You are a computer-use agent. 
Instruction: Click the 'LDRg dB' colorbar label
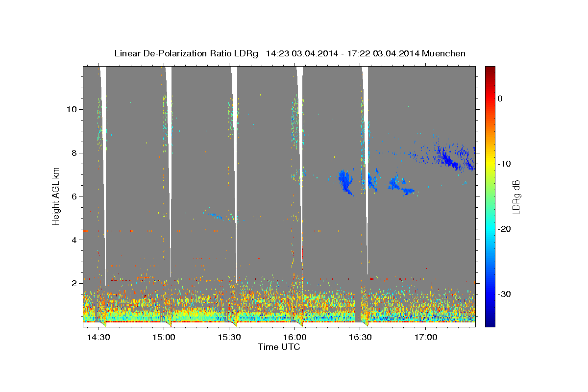pos(515,197)
